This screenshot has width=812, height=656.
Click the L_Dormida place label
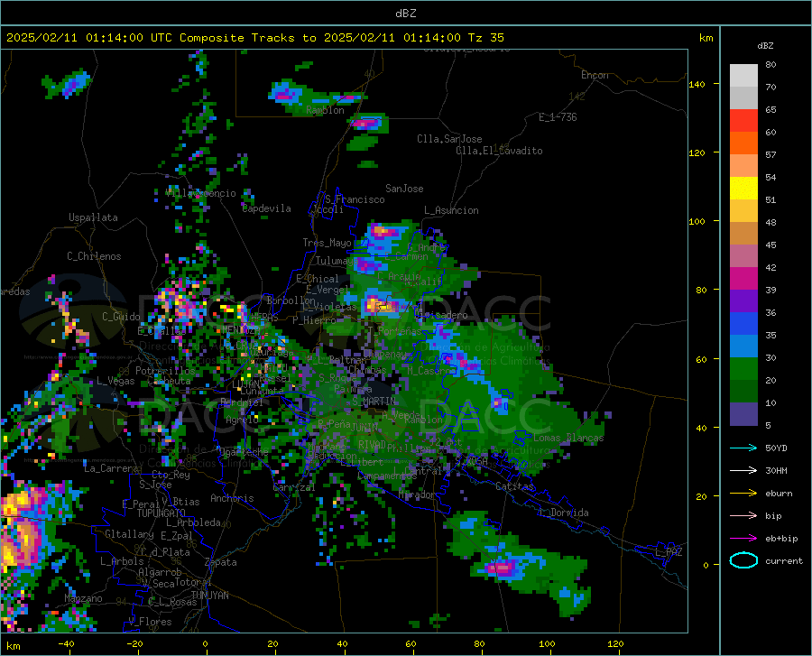click(x=563, y=513)
